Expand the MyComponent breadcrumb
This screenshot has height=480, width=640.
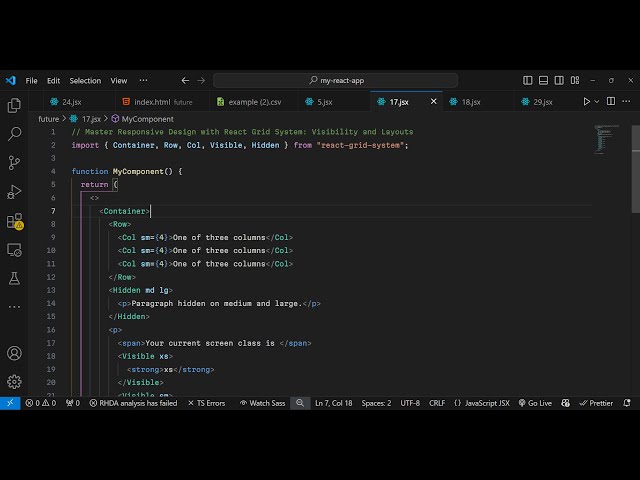[x=146, y=119]
